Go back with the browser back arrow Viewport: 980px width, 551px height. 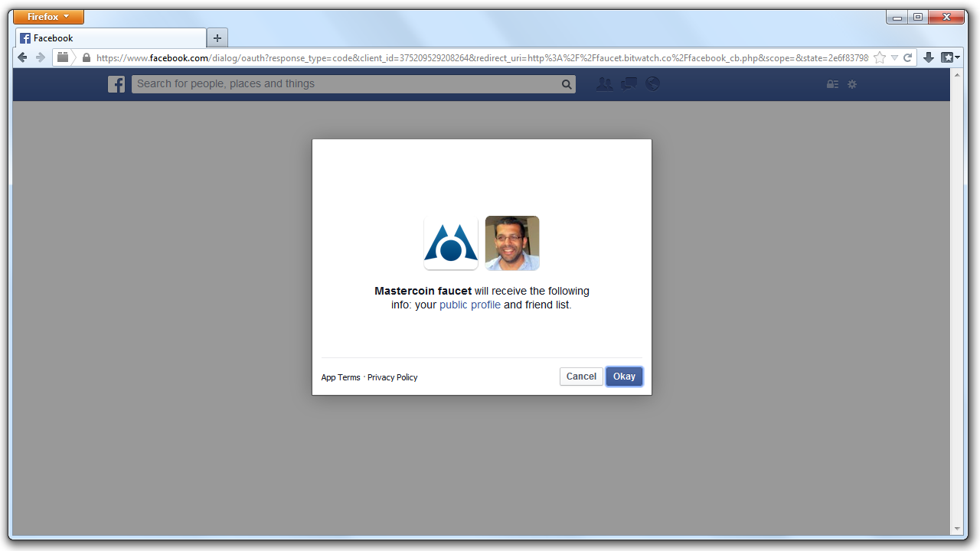pyautogui.click(x=23, y=57)
